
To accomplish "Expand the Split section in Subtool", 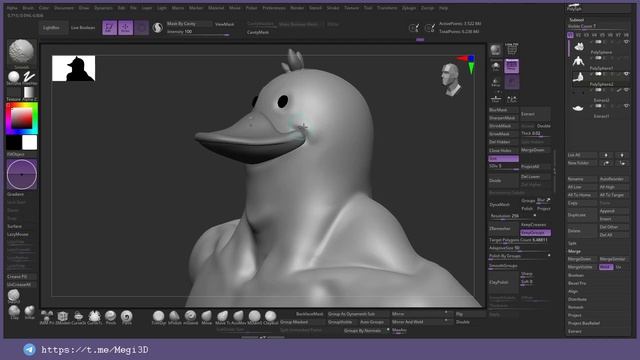I will click(x=572, y=243).
